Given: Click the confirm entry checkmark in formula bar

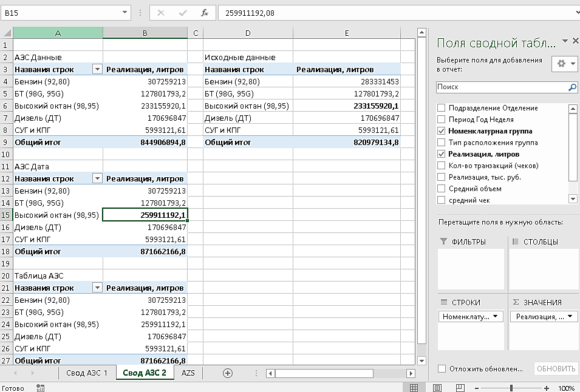Looking at the screenshot, I should pyautogui.click(x=183, y=13).
